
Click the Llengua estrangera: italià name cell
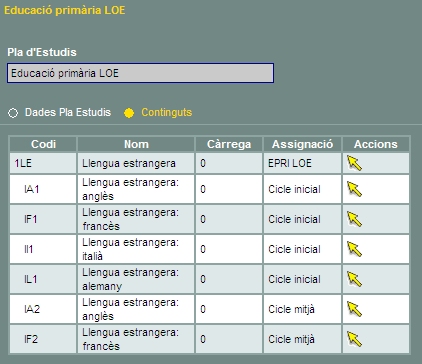point(136,249)
